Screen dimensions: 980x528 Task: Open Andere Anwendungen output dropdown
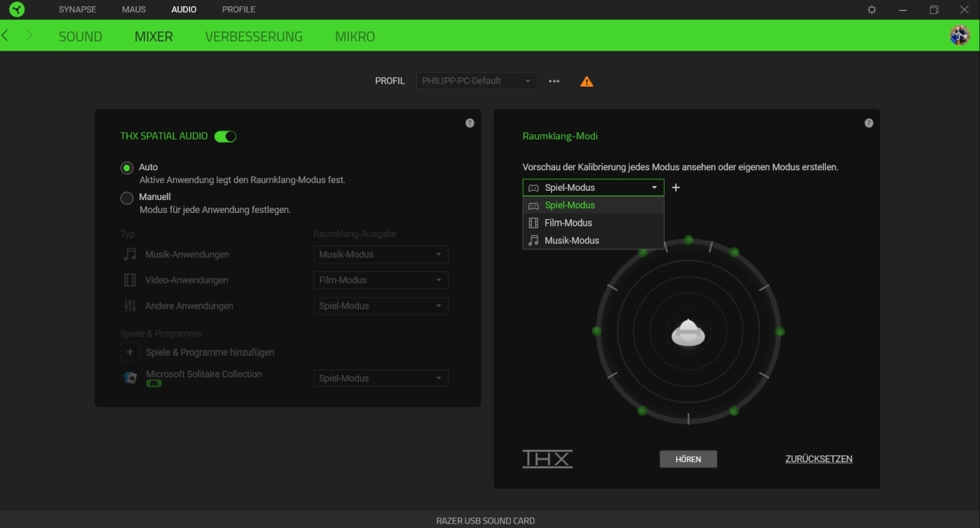click(381, 306)
